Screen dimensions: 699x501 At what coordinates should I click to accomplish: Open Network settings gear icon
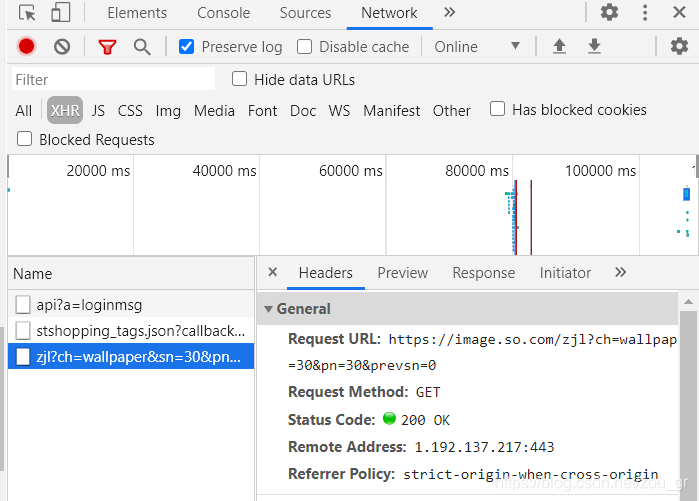679,46
